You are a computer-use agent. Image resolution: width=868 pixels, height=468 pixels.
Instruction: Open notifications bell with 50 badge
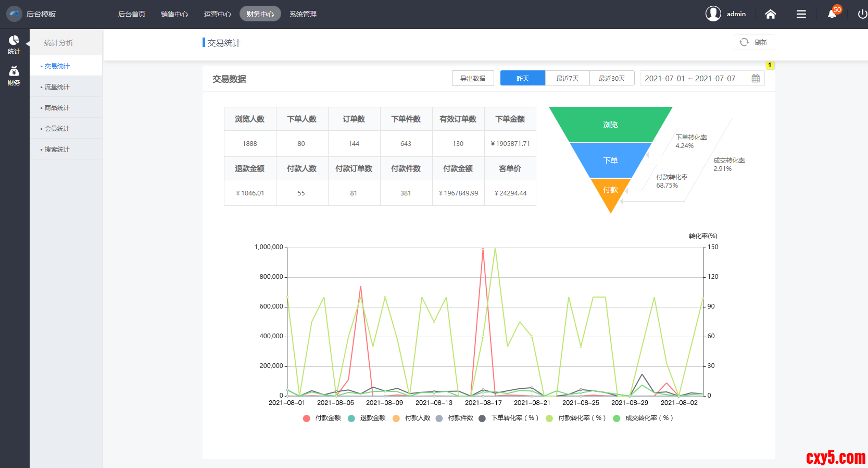pyautogui.click(x=832, y=14)
